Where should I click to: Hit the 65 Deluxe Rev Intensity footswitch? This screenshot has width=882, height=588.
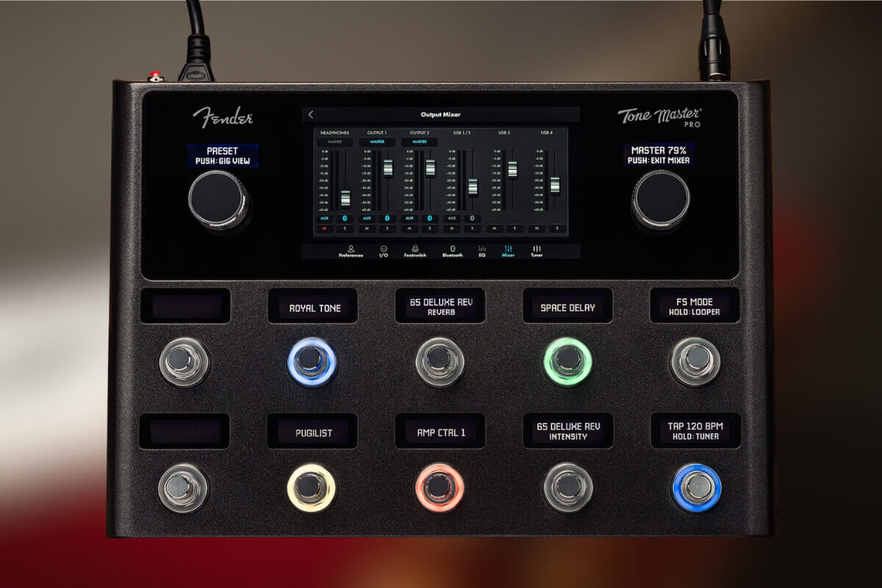click(x=567, y=487)
